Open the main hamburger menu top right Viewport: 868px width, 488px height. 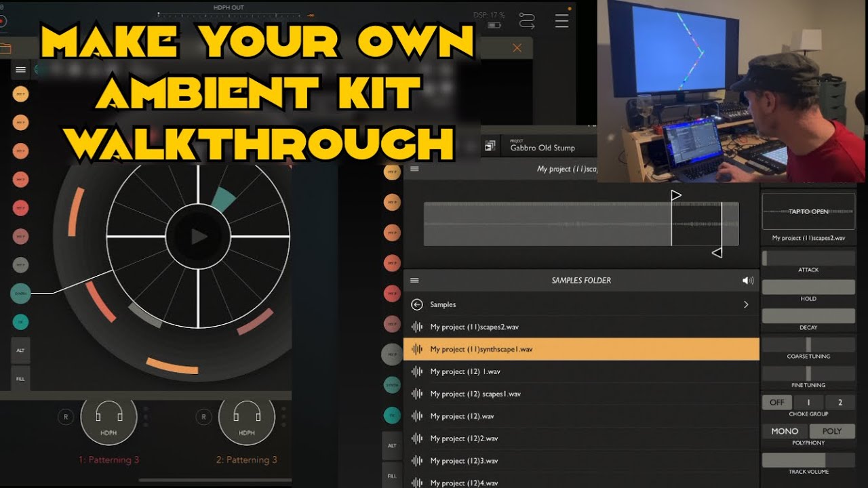[x=561, y=21]
